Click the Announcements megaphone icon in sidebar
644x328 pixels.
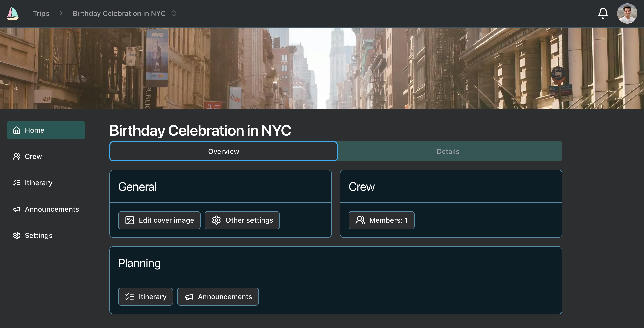pos(17,209)
